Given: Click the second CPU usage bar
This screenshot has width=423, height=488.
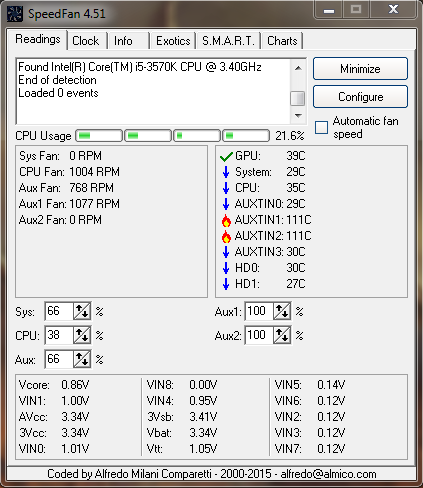Looking at the screenshot, I should click(x=148, y=136).
